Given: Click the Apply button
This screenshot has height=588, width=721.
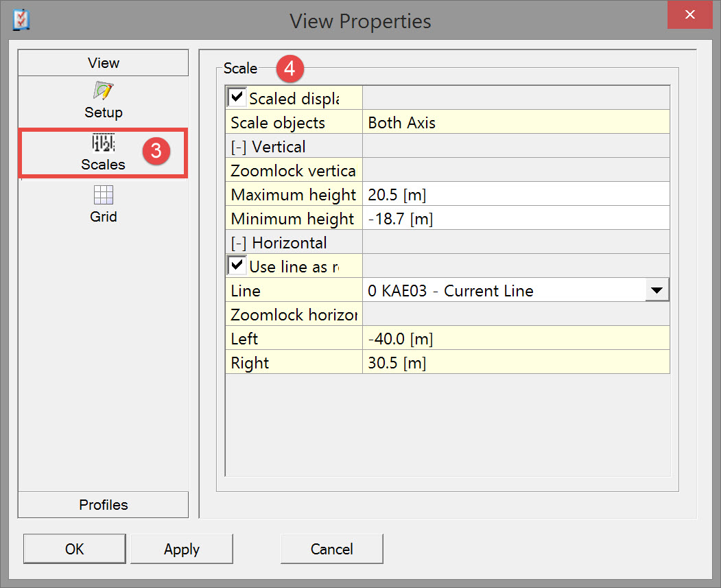Looking at the screenshot, I should pos(182,549).
